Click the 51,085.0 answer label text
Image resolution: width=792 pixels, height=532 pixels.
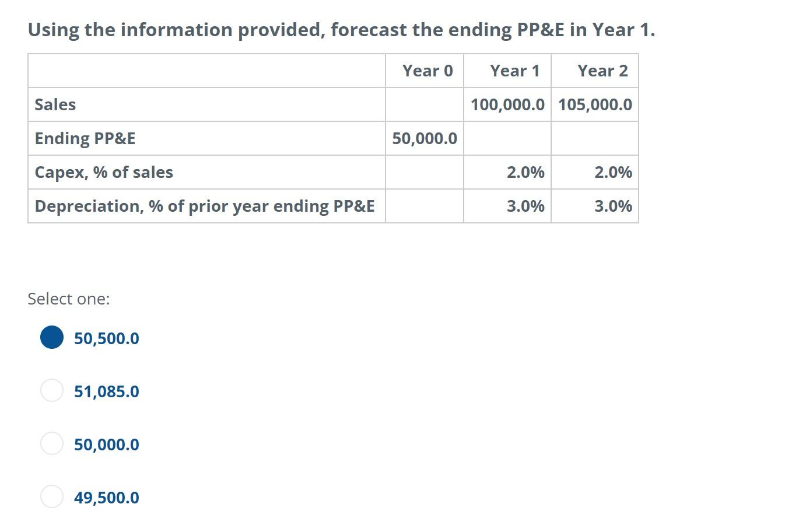click(106, 391)
